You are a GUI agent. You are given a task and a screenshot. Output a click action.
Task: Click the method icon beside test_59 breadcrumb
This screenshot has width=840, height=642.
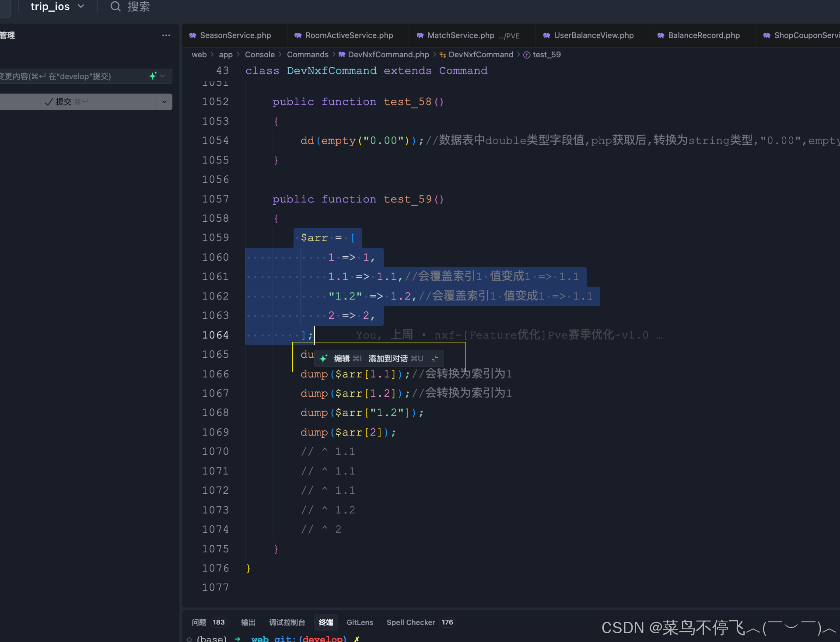(x=527, y=55)
